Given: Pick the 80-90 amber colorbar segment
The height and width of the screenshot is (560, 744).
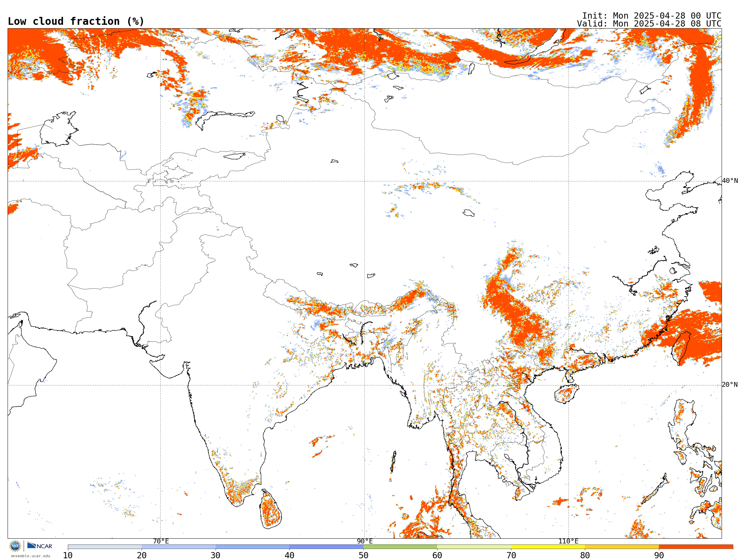Looking at the screenshot, I should pos(622,547).
